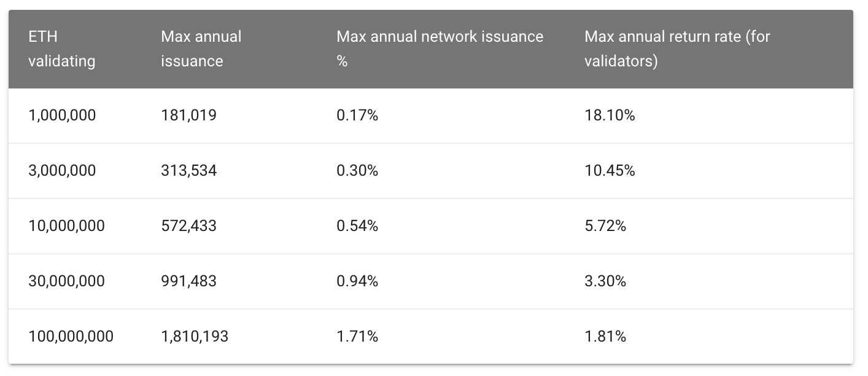Select the 10,000,000 ETH validating cell
Screen dimensions: 868x376
(x=66, y=226)
